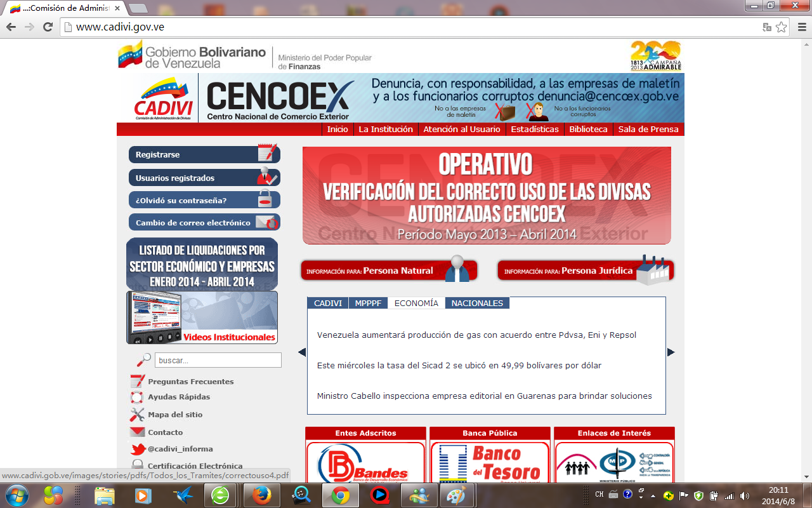
Task: Click the Registrarse button
Action: click(x=204, y=154)
